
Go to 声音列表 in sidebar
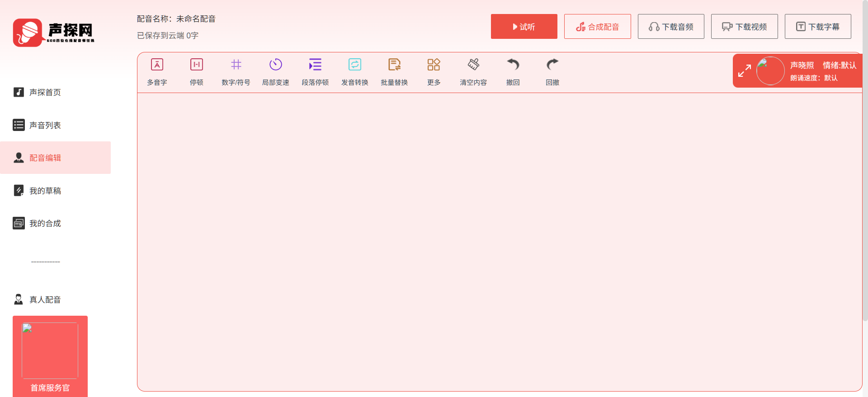click(45, 125)
